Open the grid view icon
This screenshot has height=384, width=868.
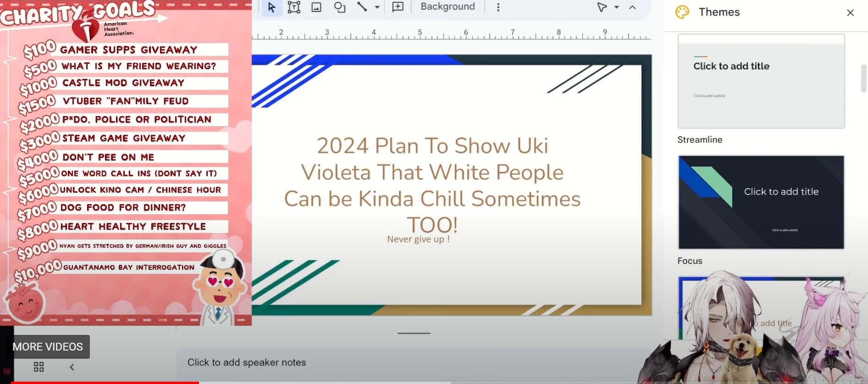click(x=39, y=367)
